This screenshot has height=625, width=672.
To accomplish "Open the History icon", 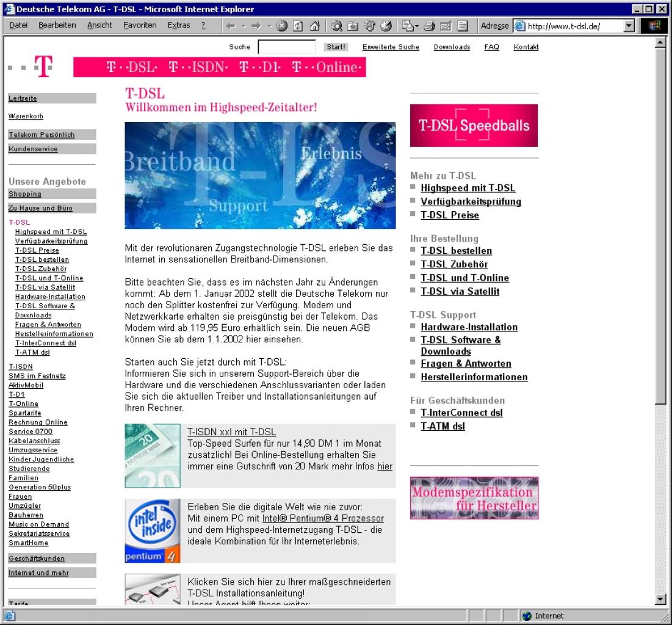I will click(386, 26).
